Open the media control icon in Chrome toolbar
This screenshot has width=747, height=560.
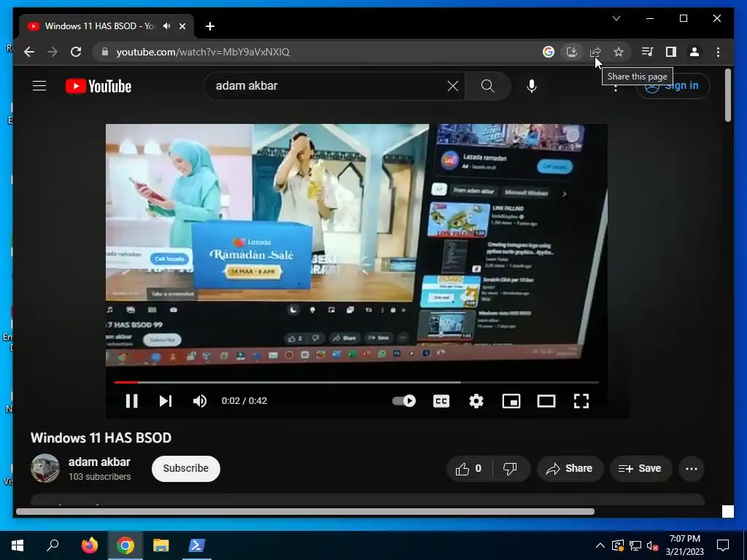coord(647,52)
